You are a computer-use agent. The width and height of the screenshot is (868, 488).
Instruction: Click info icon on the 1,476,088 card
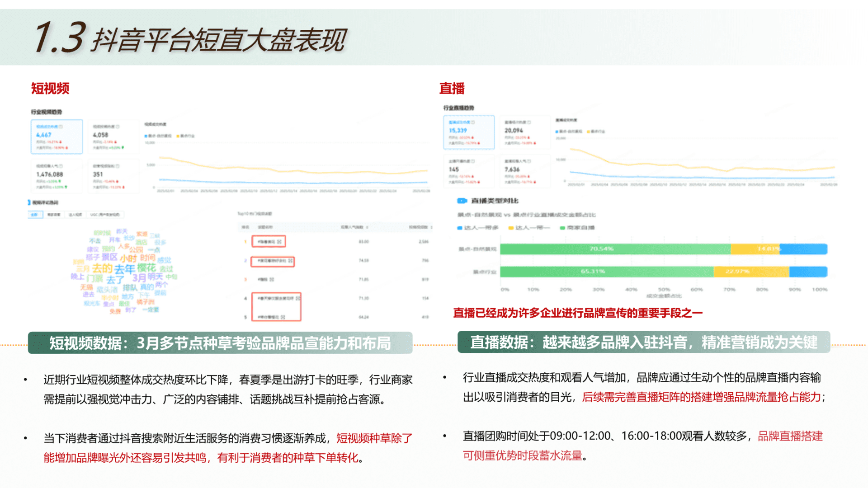61,166
